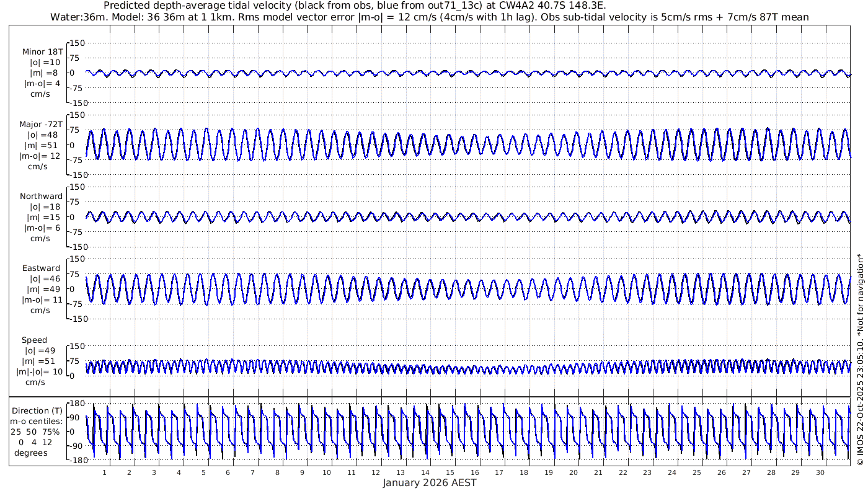This screenshot has width=868, height=496.
Task: Click the 150 tick in the Minor 18T panel
Action: click(76, 43)
